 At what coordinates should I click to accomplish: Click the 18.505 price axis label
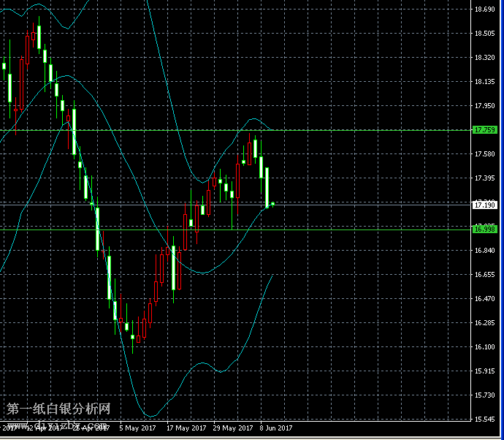485,34
